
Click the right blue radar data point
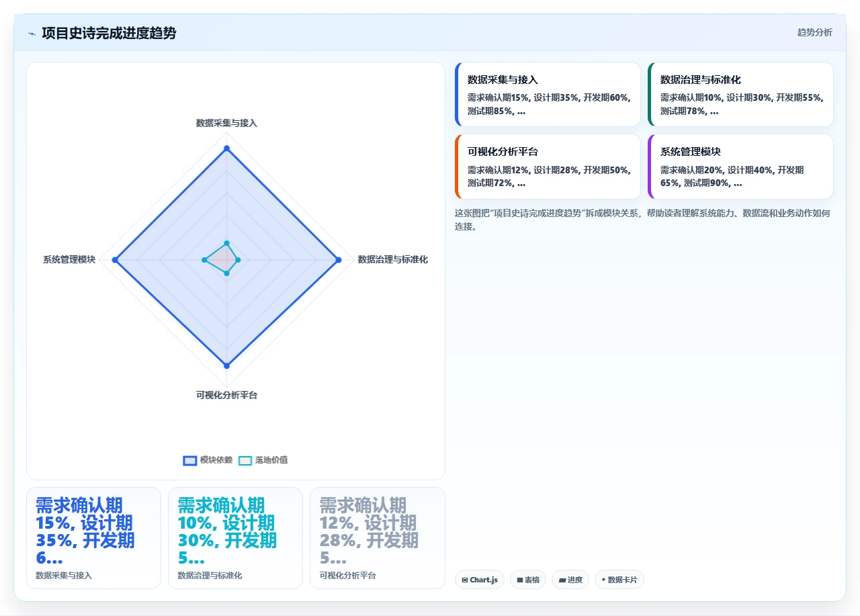coord(339,260)
